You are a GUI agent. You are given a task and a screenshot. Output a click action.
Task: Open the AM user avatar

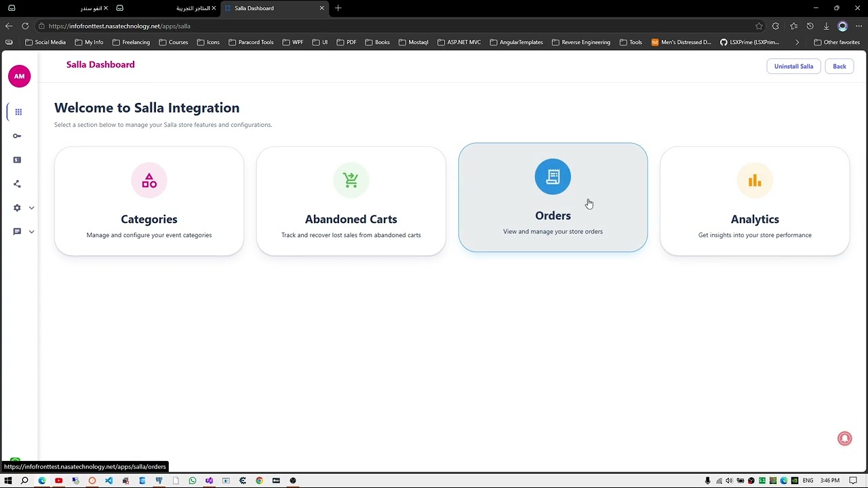tap(19, 76)
